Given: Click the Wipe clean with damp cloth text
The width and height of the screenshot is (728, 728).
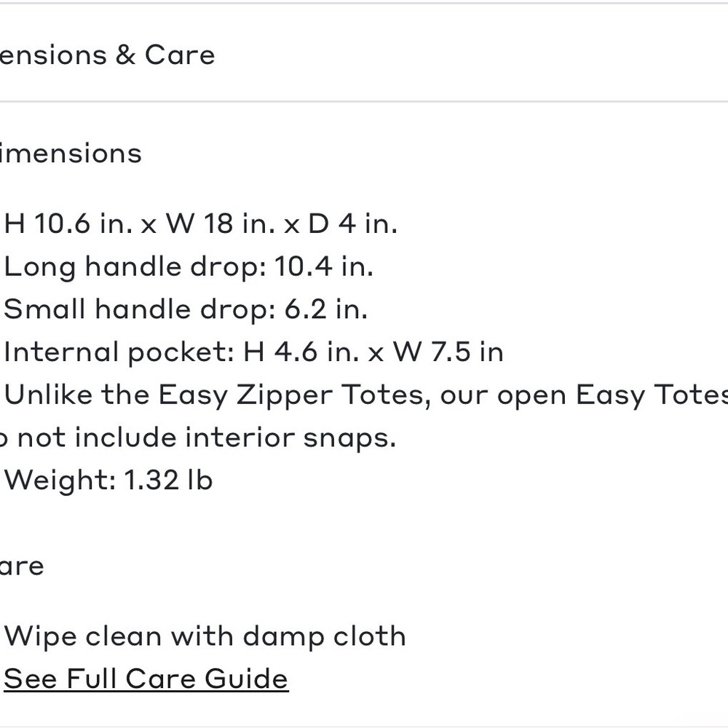Looking at the screenshot, I should click(205, 636).
